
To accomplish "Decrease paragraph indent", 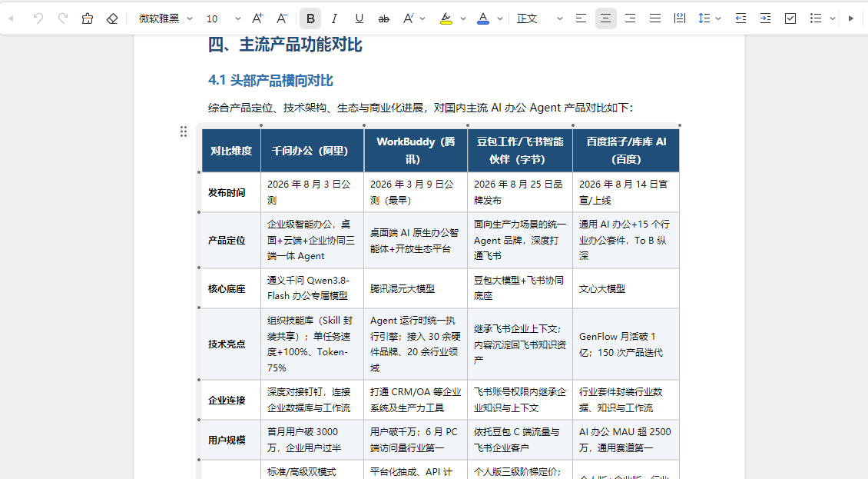I will 740,18.
